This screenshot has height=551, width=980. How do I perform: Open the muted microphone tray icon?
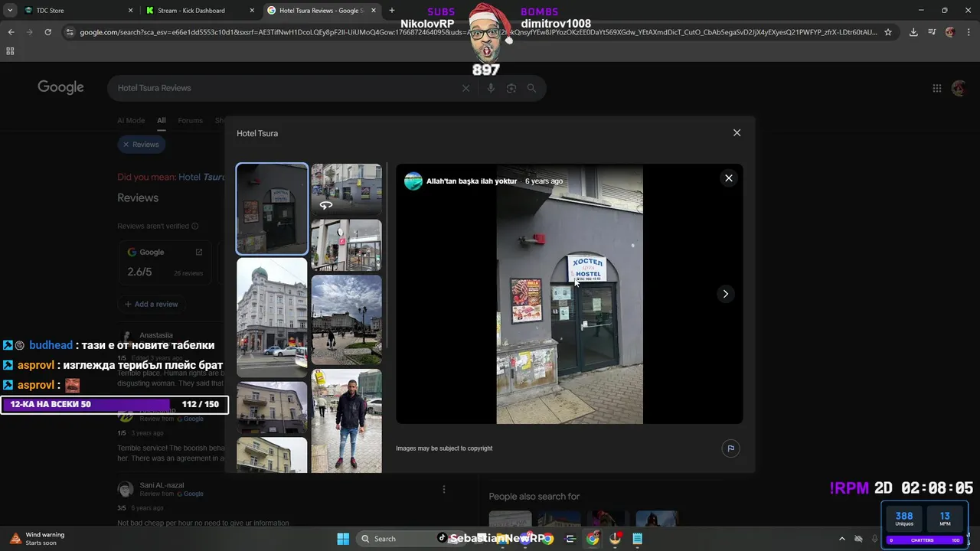(874, 539)
